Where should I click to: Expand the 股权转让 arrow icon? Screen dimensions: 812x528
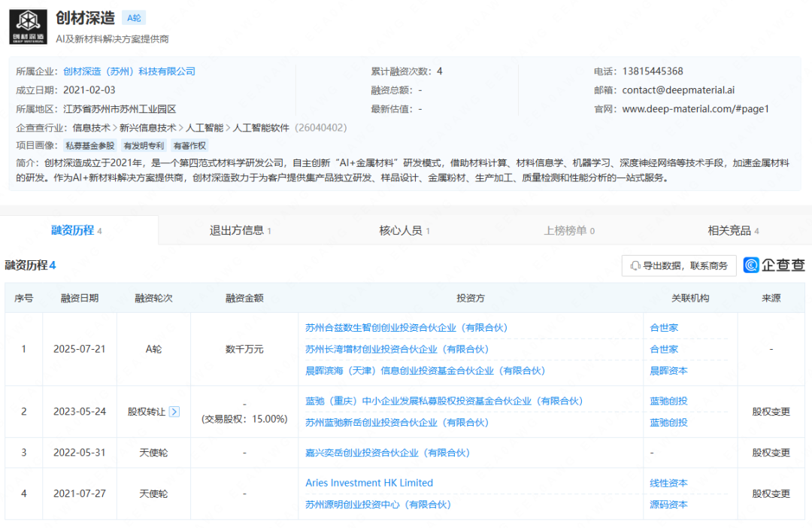(174, 411)
